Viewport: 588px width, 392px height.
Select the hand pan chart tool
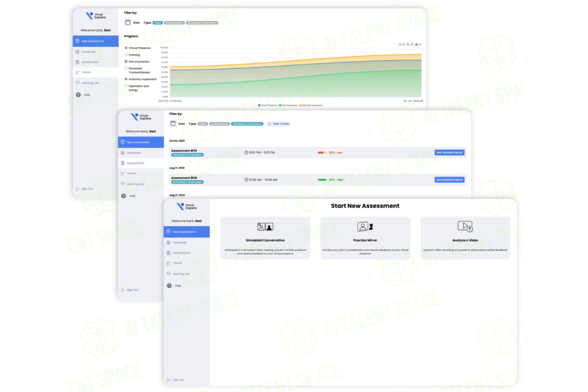point(412,44)
